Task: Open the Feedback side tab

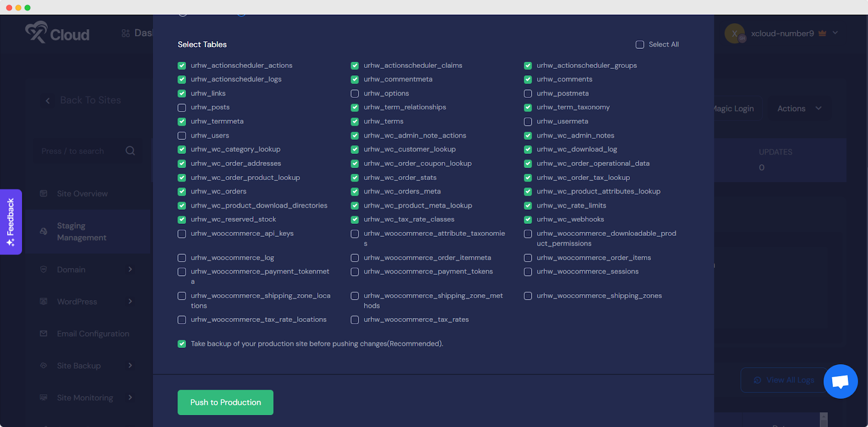Action: coord(11,222)
